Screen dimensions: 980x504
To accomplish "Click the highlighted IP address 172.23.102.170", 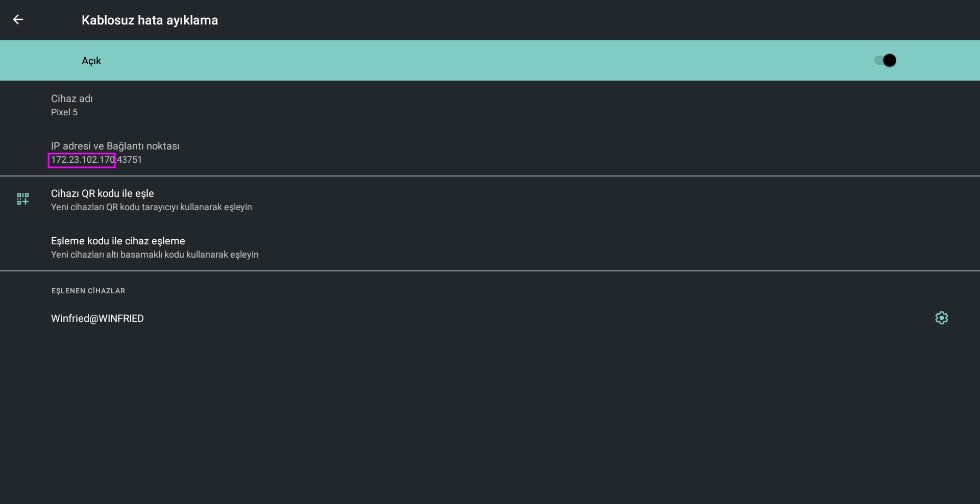I will (x=82, y=160).
